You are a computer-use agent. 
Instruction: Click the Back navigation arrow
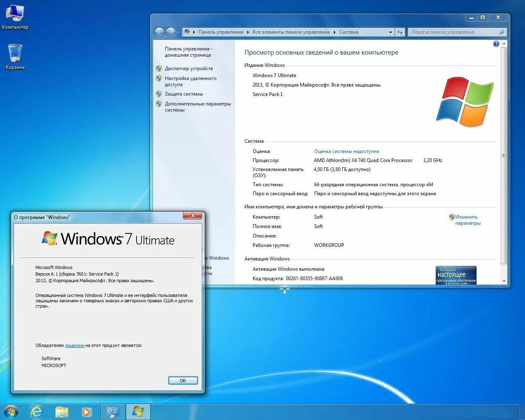(159, 32)
